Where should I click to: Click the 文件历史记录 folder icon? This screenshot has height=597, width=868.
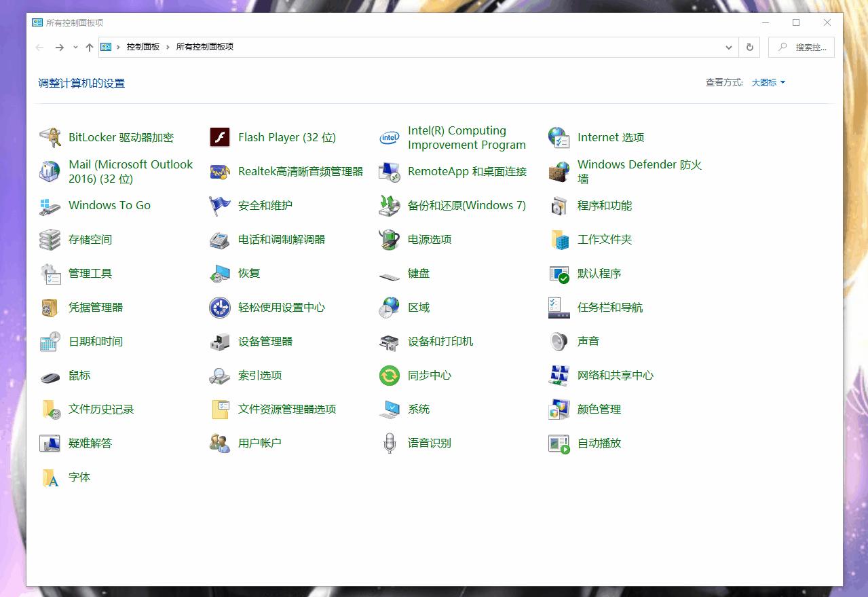coord(50,410)
